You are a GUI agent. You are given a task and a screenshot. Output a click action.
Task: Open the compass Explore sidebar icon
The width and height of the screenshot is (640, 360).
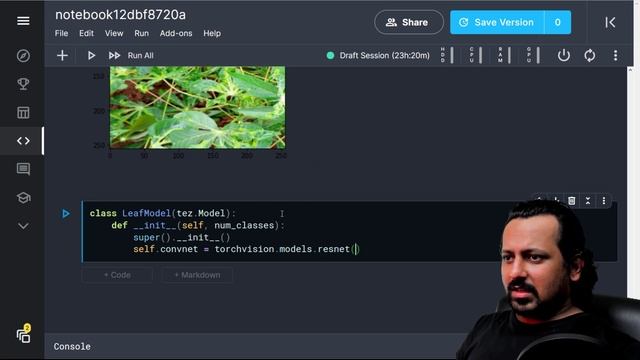(23, 56)
